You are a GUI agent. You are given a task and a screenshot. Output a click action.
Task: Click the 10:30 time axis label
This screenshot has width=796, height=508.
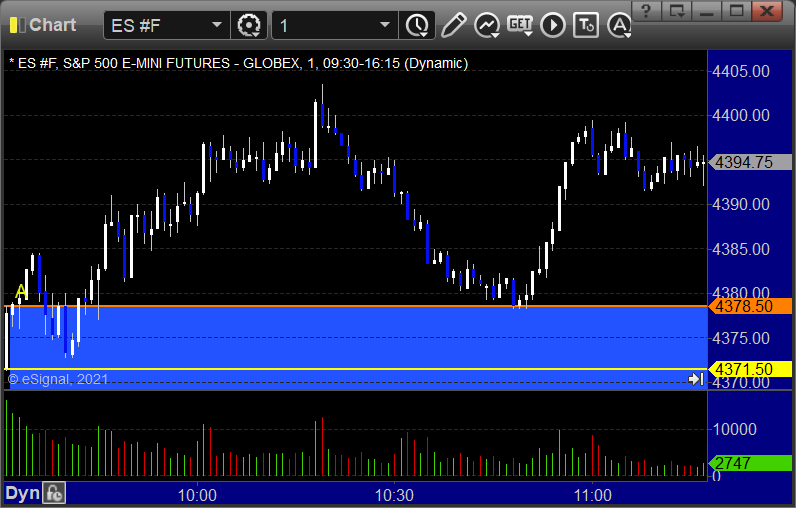[394, 495]
